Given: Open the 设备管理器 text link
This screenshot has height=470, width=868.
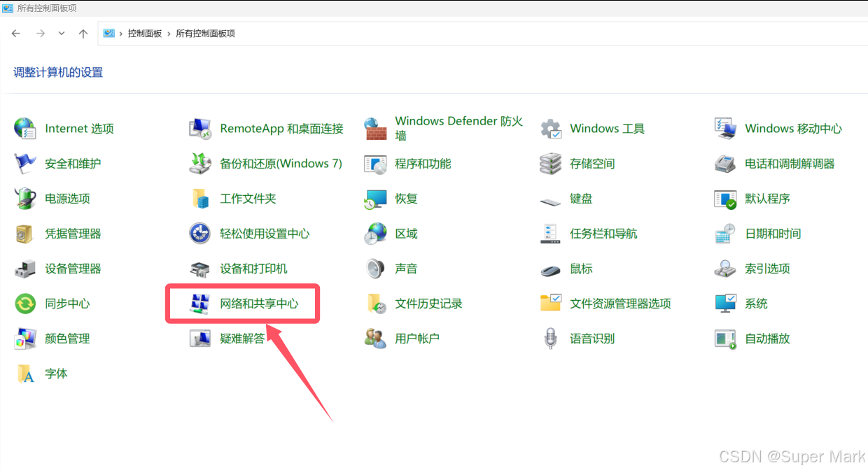Looking at the screenshot, I should coord(73,269).
